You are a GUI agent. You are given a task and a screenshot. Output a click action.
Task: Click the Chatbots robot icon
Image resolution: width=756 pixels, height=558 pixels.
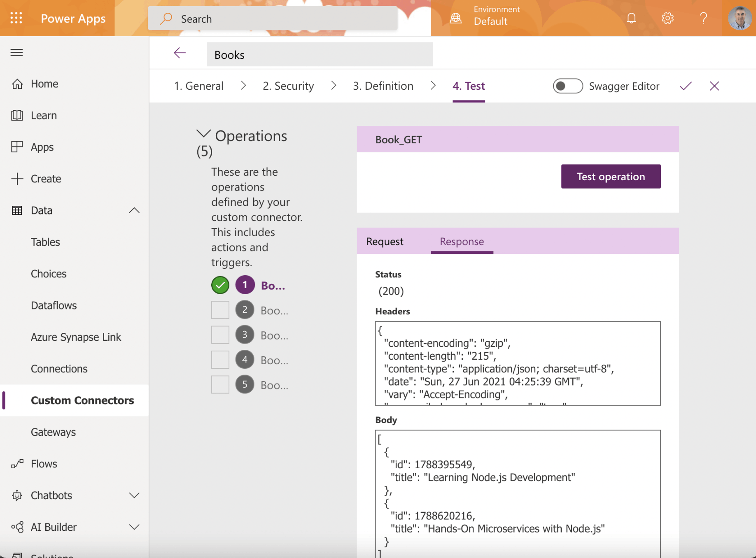tap(17, 495)
